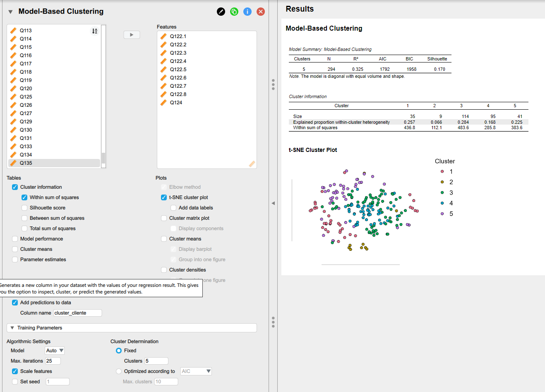Viewport: 545px width, 392px height.
Task: Collapse the Training Parameters section
Action: 12,328
